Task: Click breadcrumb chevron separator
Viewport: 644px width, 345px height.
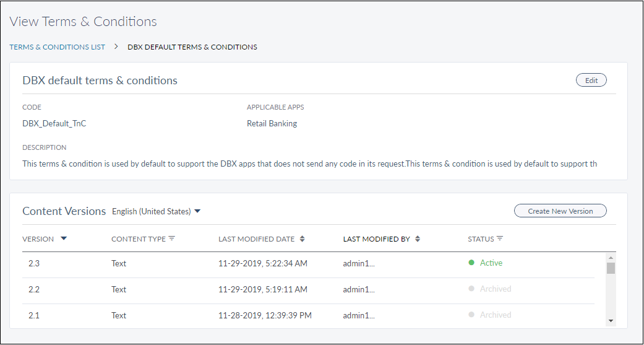Action: [116, 46]
